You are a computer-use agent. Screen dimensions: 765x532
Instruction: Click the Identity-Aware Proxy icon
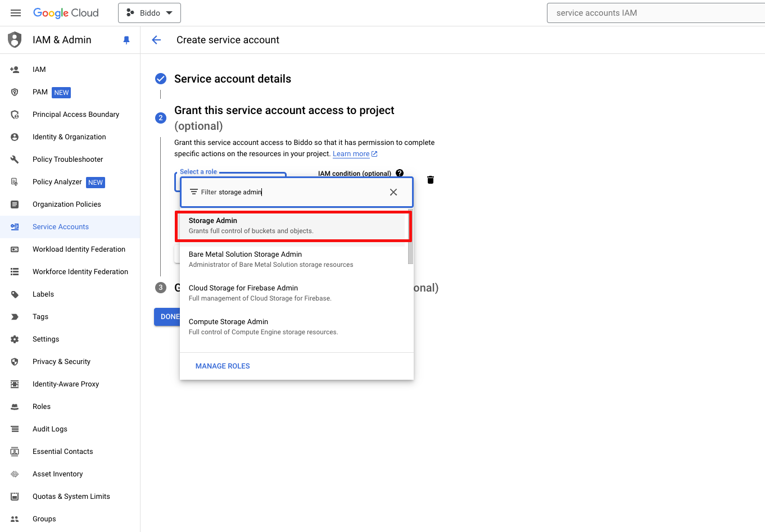tap(15, 384)
